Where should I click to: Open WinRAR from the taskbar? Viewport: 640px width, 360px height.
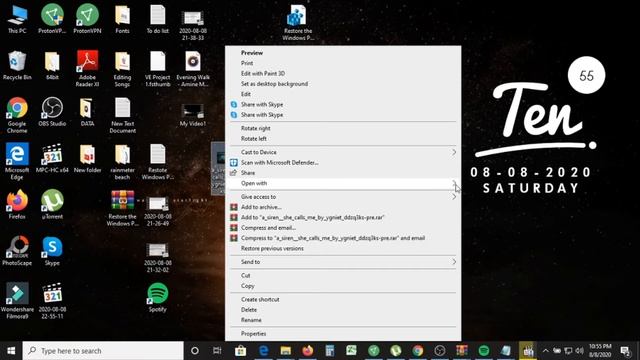click(462, 351)
